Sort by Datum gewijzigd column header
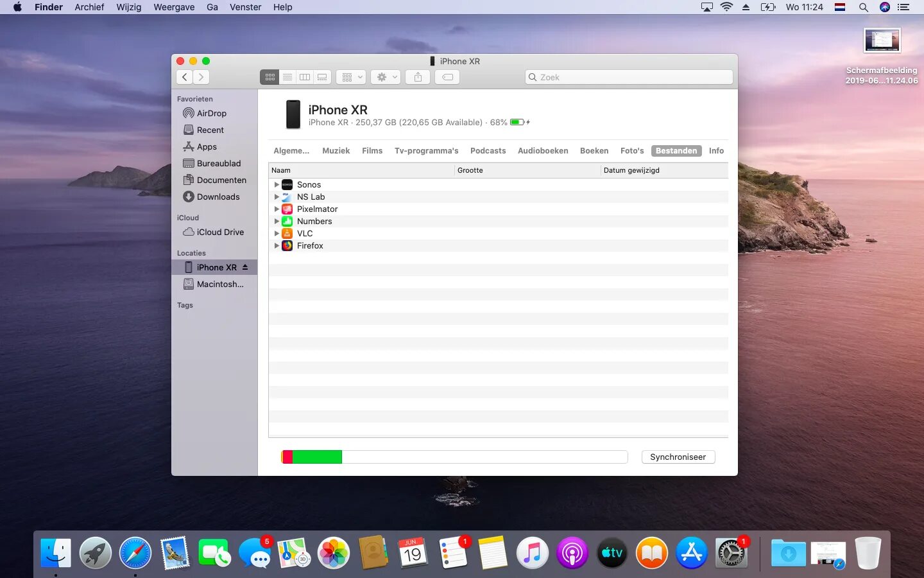Image resolution: width=924 pixels, height=578 pixels. [665, 170]
